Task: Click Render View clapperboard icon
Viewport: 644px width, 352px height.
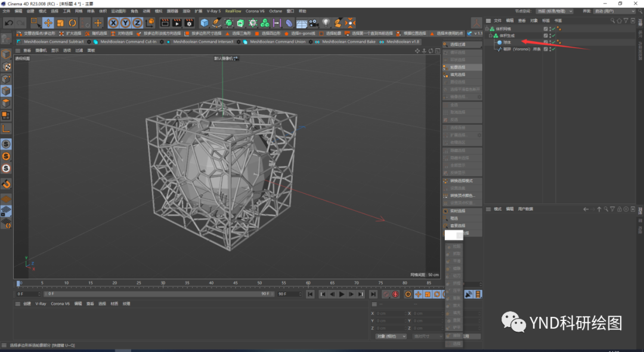Action: [x=165, y=23]
